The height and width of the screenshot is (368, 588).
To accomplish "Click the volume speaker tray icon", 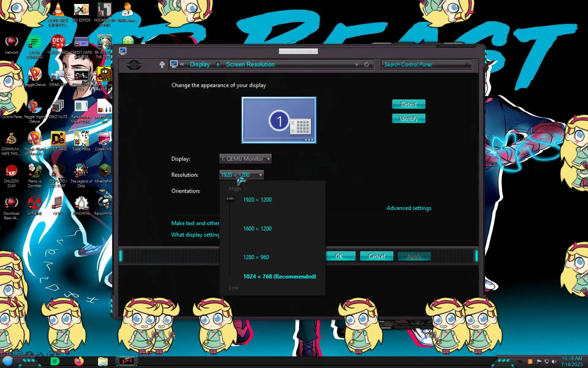I will pyautogui.click(x=554, y=362).
